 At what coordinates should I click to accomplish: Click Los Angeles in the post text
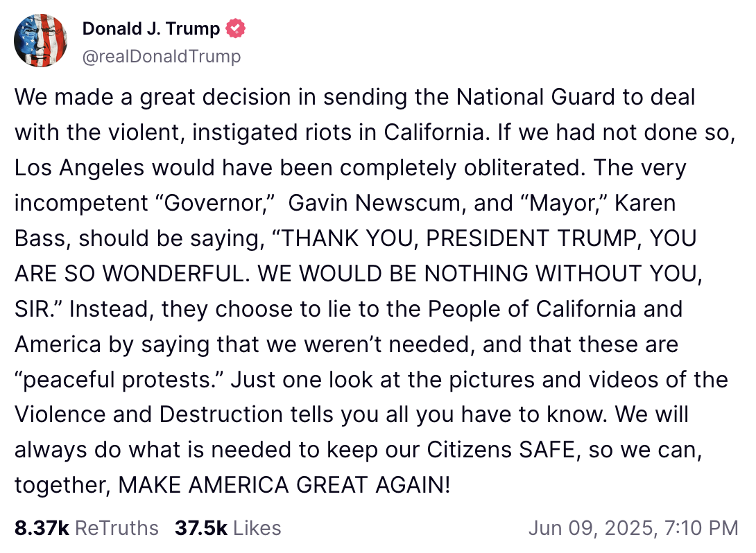[79, 168]
